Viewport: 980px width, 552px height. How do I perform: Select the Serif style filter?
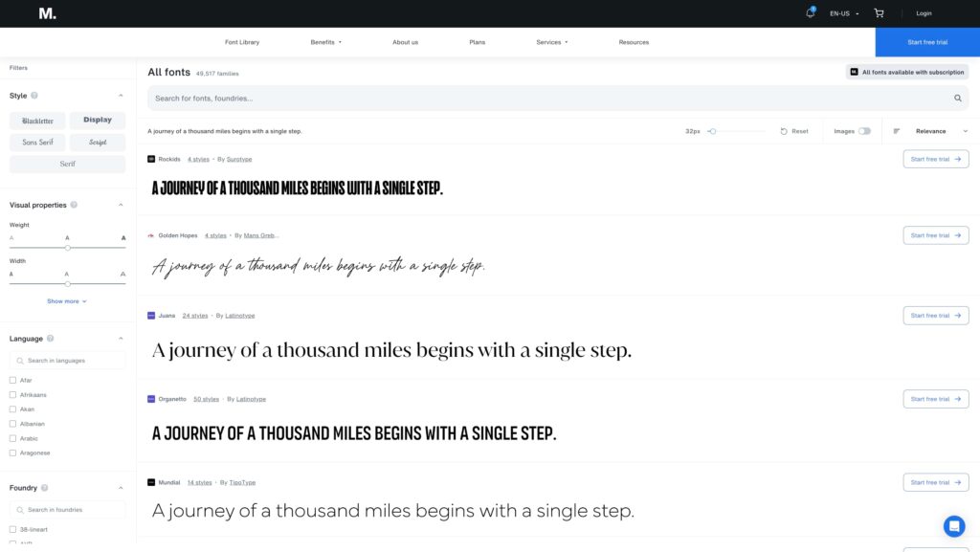coord(68,165)
